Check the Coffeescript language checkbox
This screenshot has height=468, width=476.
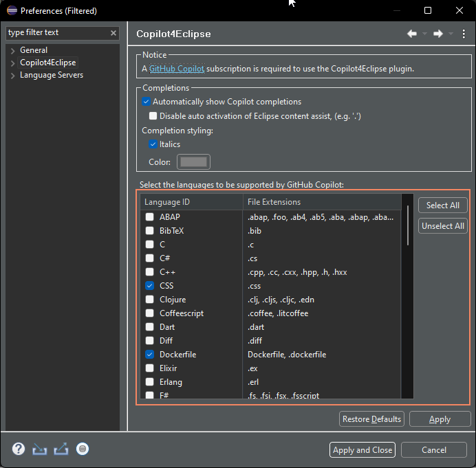pos(150,313)
